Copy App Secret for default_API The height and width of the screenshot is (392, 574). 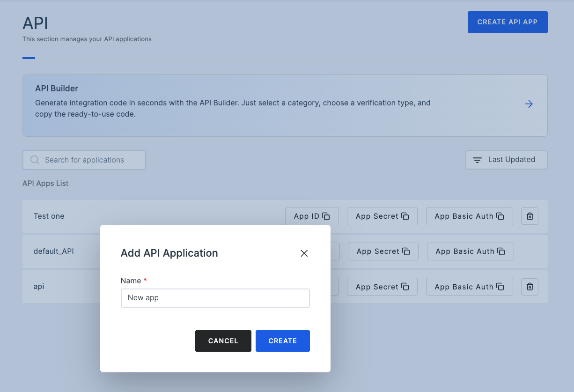click(383, 251)
